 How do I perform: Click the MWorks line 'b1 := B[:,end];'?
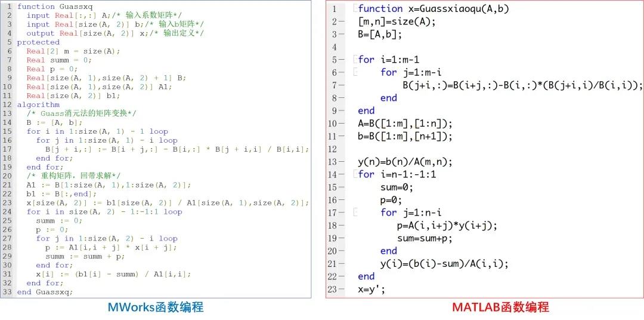61,193
